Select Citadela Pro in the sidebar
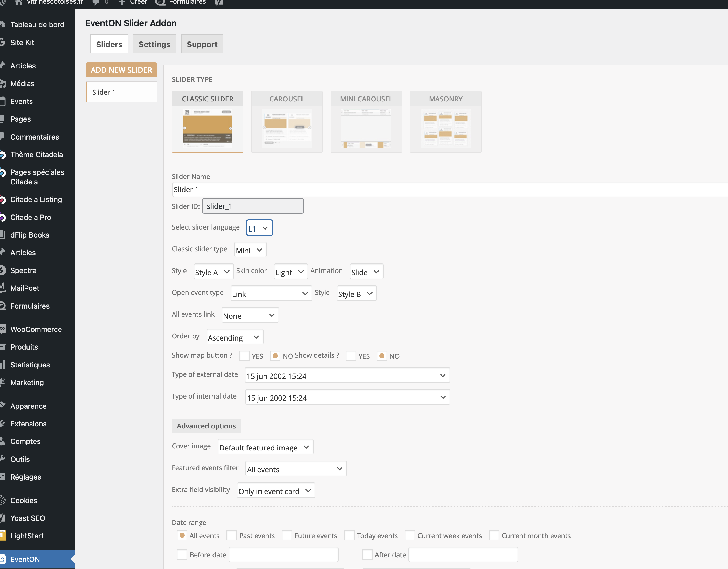 pos(30,217)
